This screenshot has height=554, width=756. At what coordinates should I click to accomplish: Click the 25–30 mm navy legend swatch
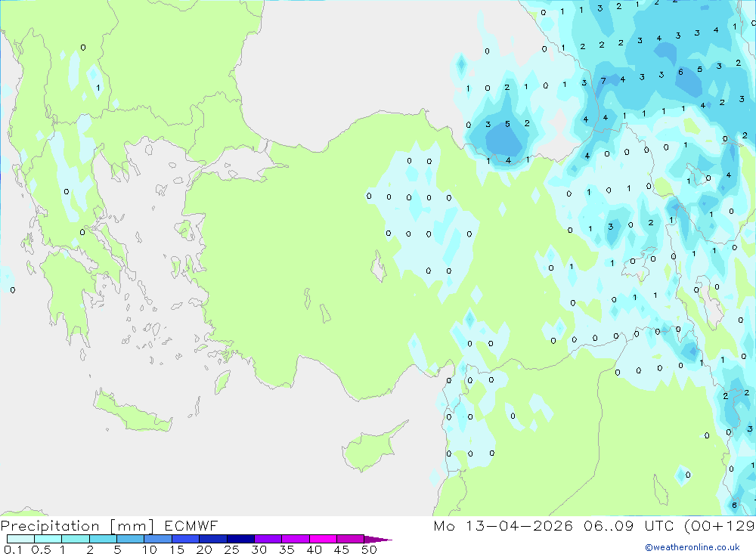pyautogui.click(x=240, y=539)
